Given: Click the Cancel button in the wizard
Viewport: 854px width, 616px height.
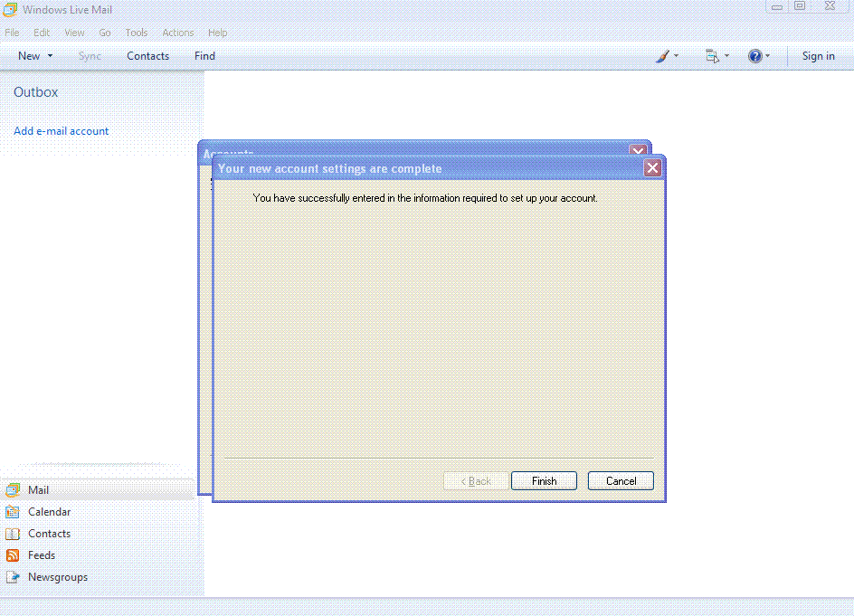Looking at the screenshot, I should coord(621,481).
